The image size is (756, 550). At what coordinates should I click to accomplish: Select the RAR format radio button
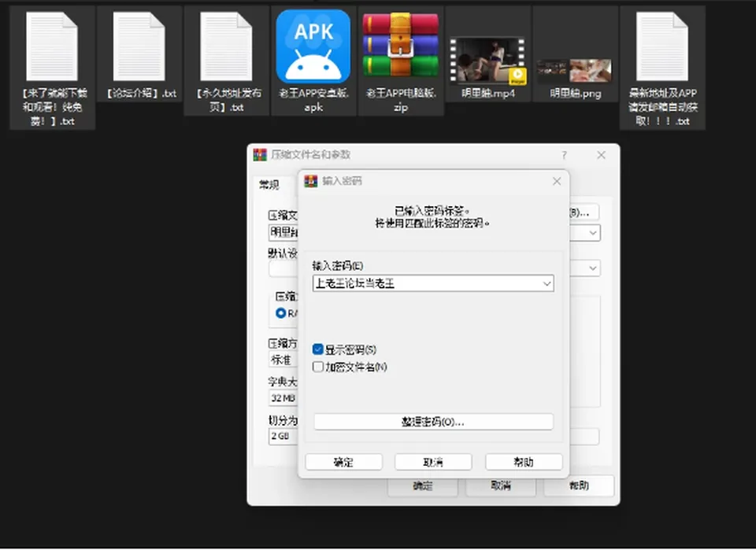(x=280, y=313)
